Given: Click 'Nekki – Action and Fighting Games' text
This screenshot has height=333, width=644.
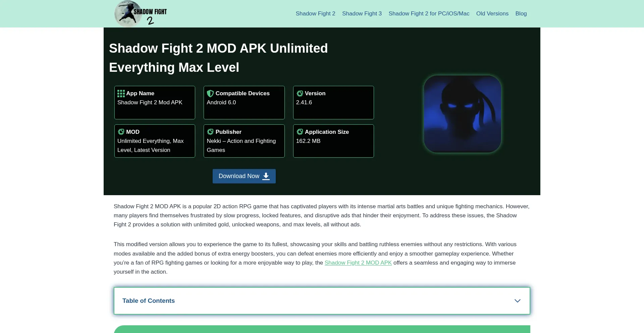Looking at the screenshot, I should click(x=241, y=146).
